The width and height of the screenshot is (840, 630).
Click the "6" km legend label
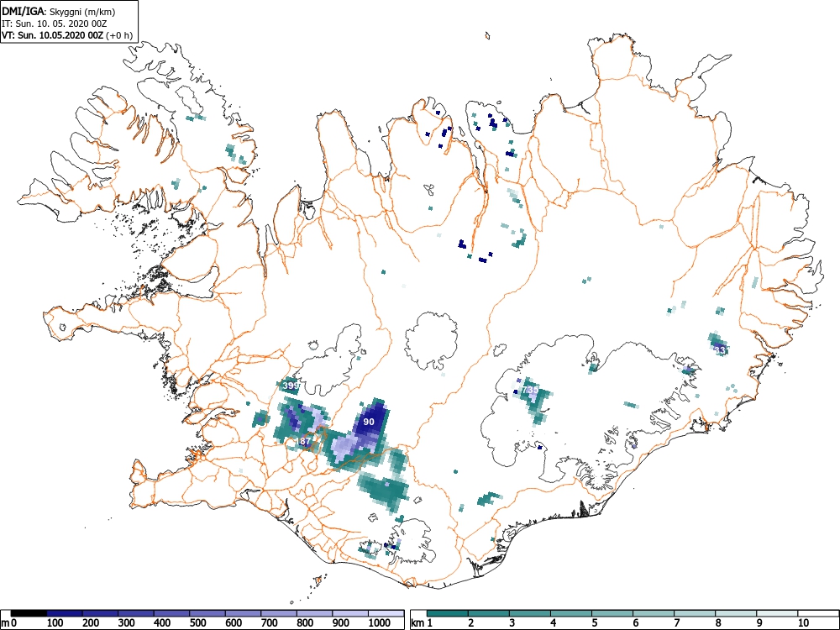pyautogui.click(x=636, y=623)
